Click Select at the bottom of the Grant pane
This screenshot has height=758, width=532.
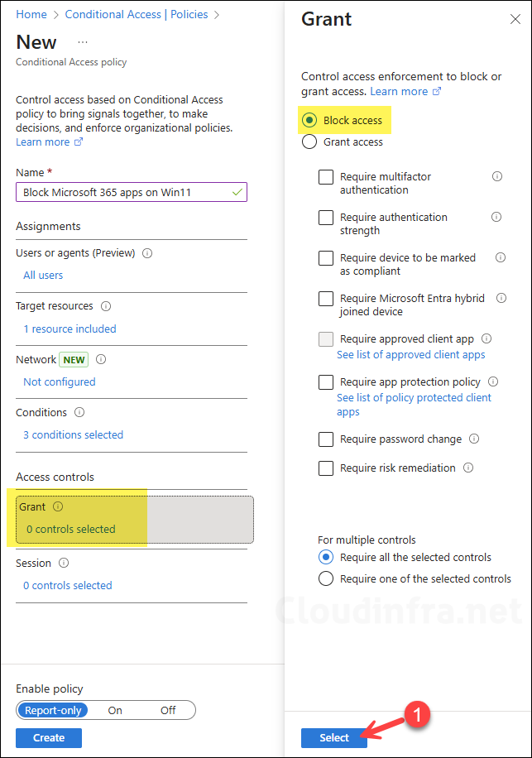pyautogui.click(x=334, y=736)
